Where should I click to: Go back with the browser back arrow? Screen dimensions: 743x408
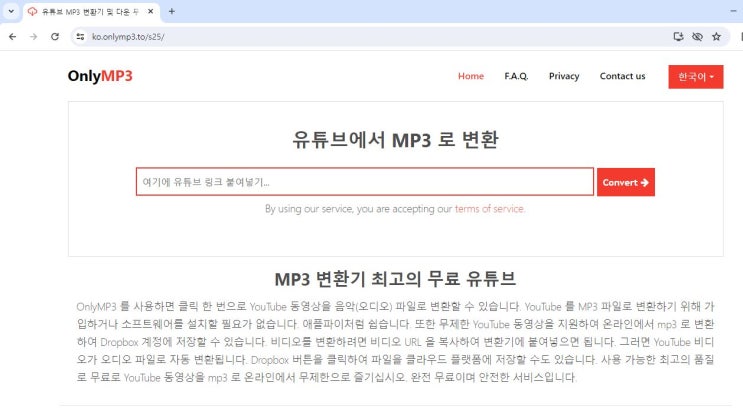[12, 36]
